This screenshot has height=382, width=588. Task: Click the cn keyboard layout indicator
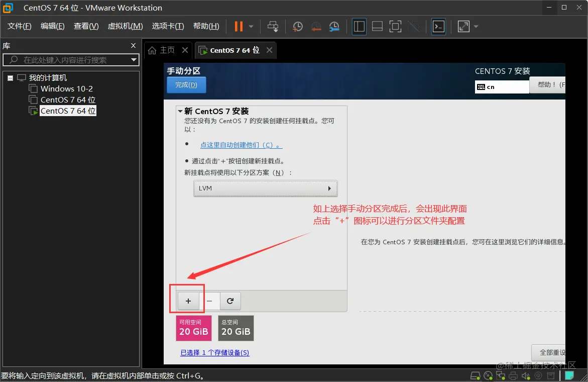coord(502,87)
